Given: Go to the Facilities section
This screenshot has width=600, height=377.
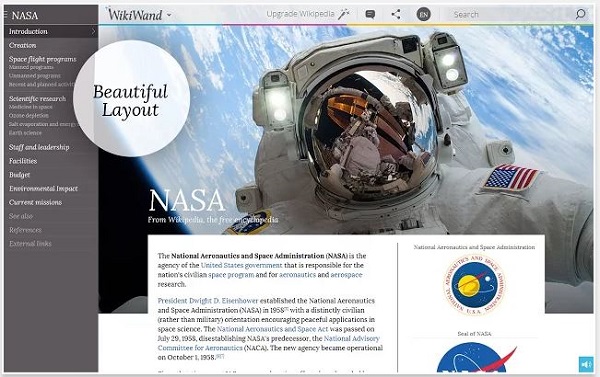Looking at the screenshot, I should click(23, 161).
